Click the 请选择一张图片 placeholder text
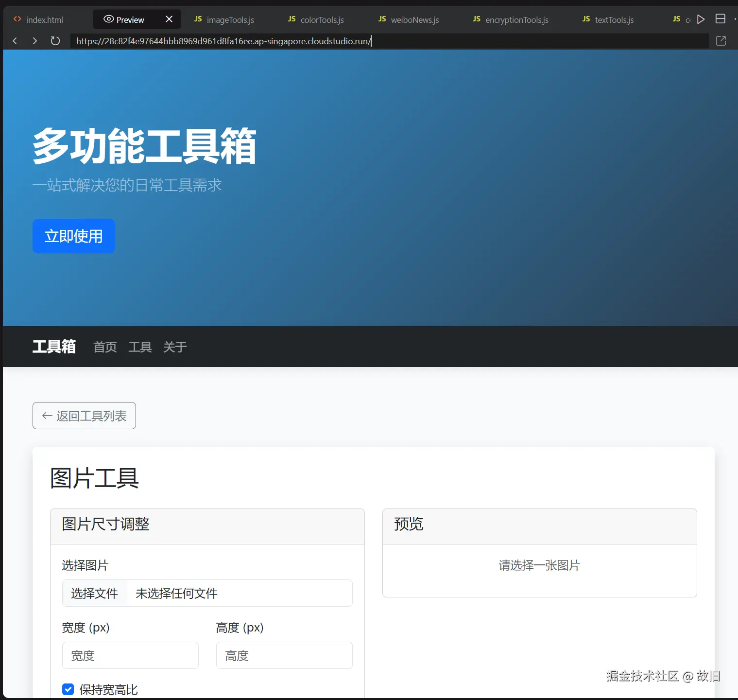 (x=540, y=565)
